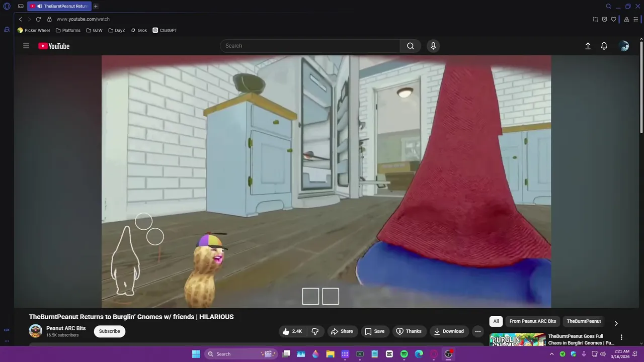Screen dimensions: 644x362
Task: Subscribe to Peanut ARC Bits
Action: click(109, 331)
